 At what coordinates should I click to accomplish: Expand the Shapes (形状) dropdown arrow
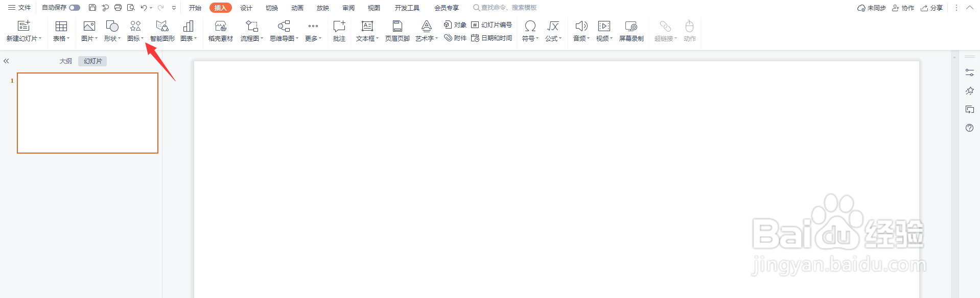point(119,38)
